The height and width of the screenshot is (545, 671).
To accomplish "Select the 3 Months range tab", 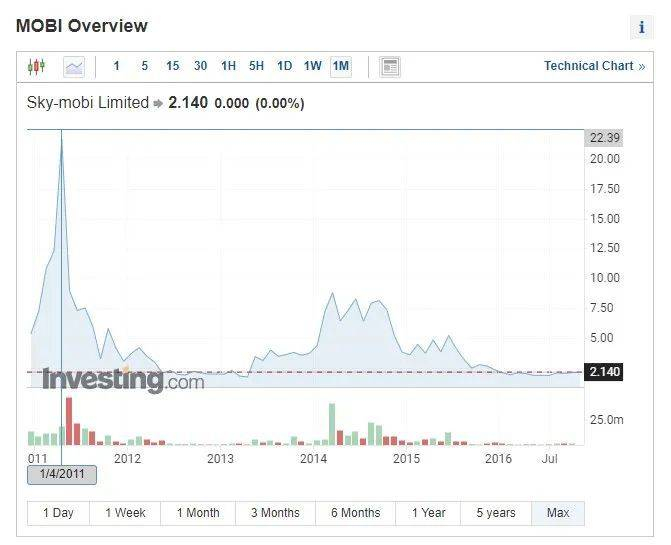I will (275, 513).
